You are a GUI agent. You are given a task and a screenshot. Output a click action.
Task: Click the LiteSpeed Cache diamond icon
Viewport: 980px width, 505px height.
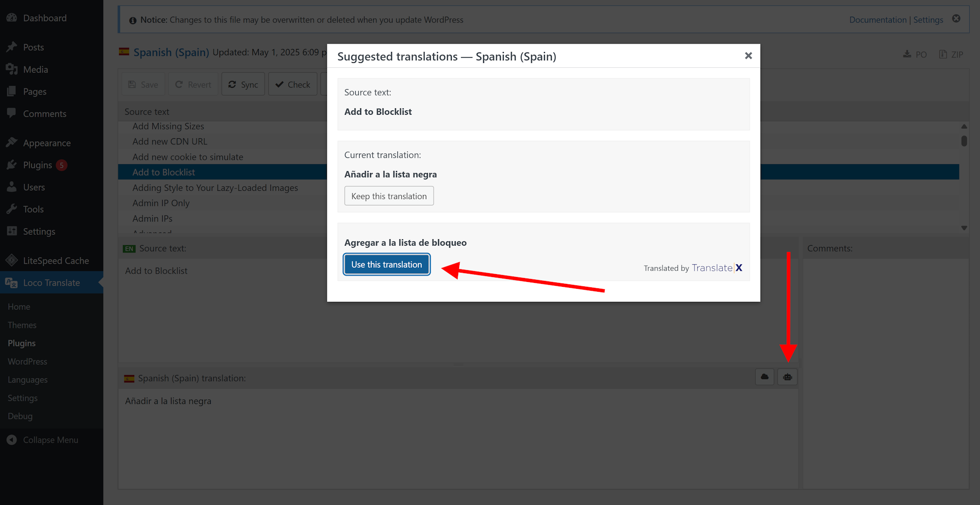pyautogui.click(x=12, y=260)
